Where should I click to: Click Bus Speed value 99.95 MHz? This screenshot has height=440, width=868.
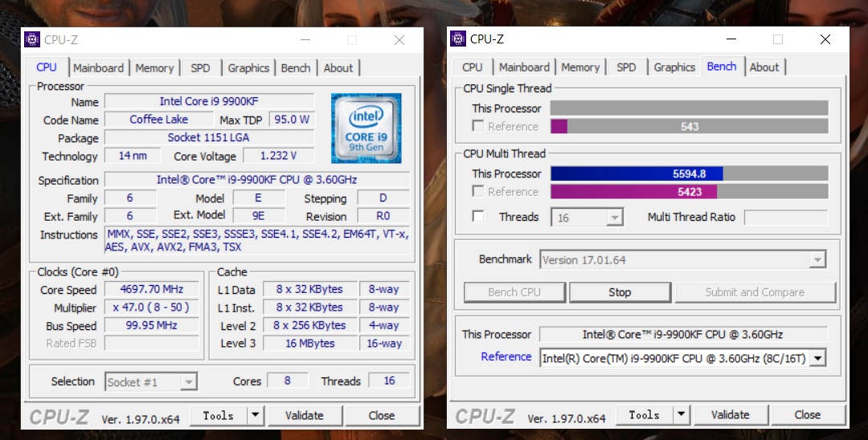[152, 325]
